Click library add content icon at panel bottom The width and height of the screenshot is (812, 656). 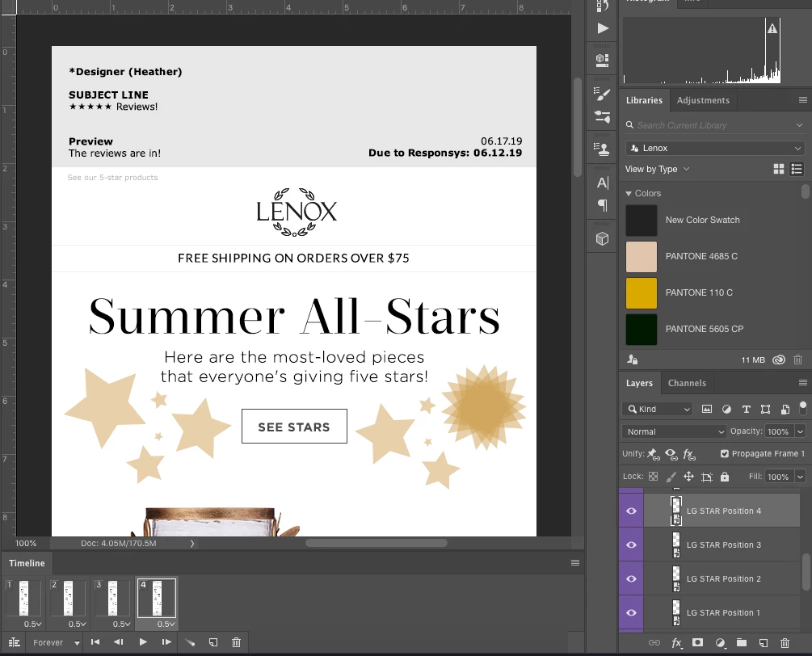pos(633,360)
